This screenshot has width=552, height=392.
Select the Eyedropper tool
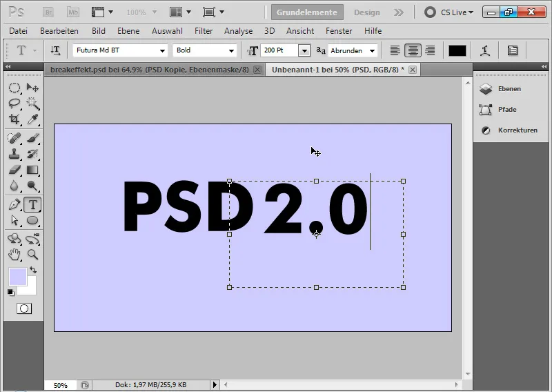pyautogui.click(x=32, y=119)
